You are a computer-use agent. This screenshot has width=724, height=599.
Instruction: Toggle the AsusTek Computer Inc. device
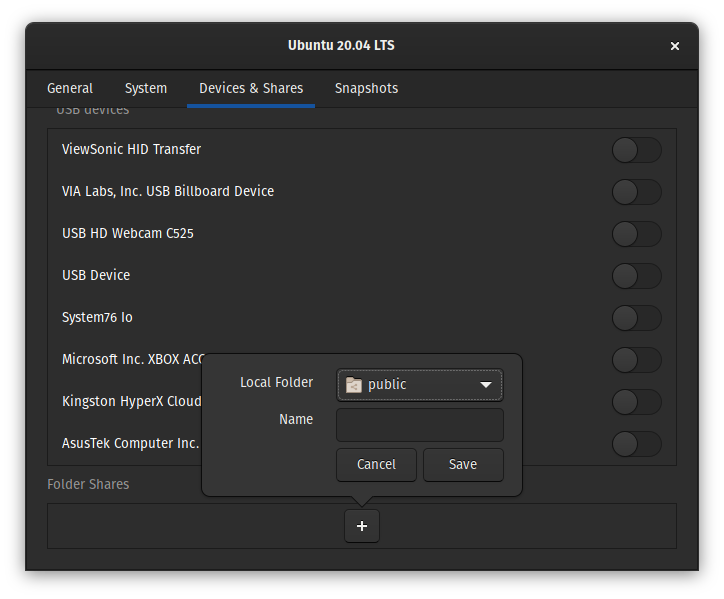click(636, 444)
